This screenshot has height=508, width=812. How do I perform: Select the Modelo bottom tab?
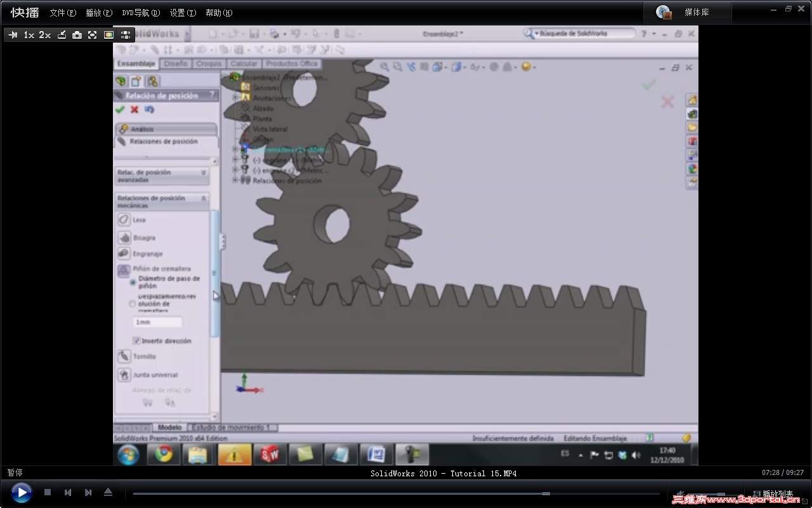(x=169, y=427)
